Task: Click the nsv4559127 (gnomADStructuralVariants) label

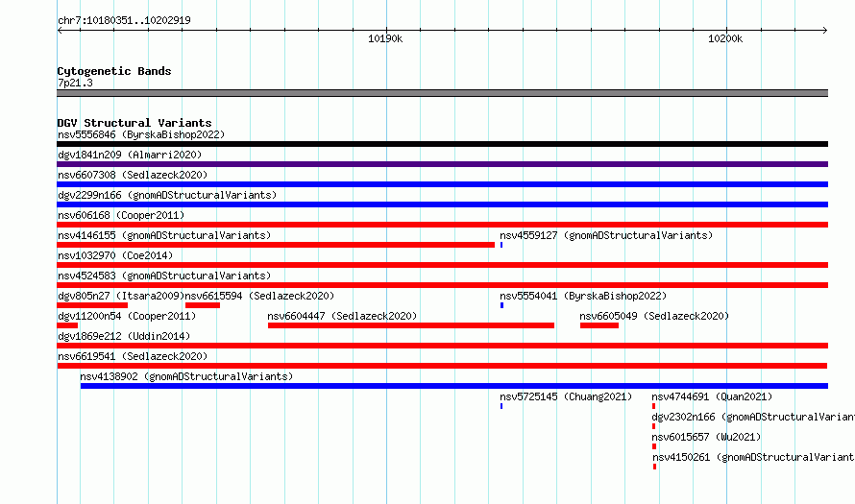Action: pos(606,235)
